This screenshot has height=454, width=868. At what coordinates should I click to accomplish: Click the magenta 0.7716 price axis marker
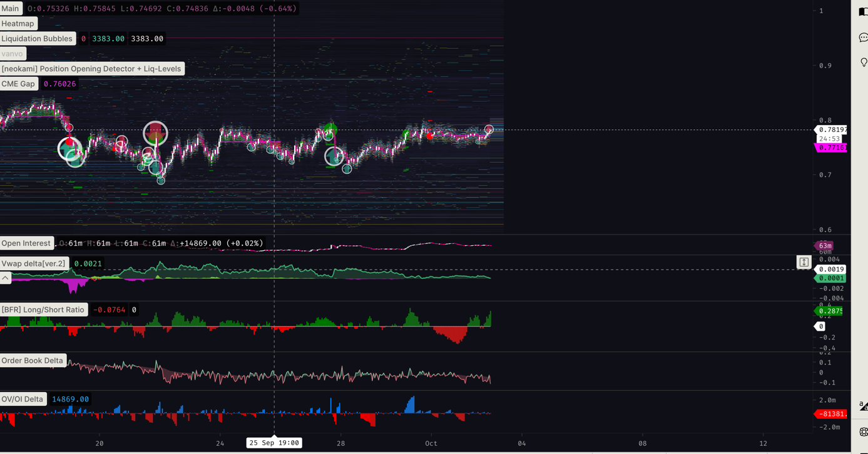point(831,148)
